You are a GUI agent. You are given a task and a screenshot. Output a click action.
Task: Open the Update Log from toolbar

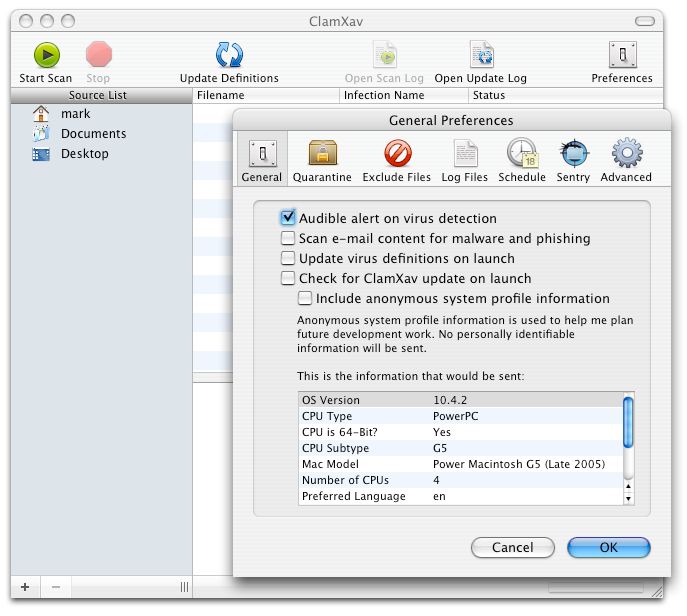click(x=482, y=55)
